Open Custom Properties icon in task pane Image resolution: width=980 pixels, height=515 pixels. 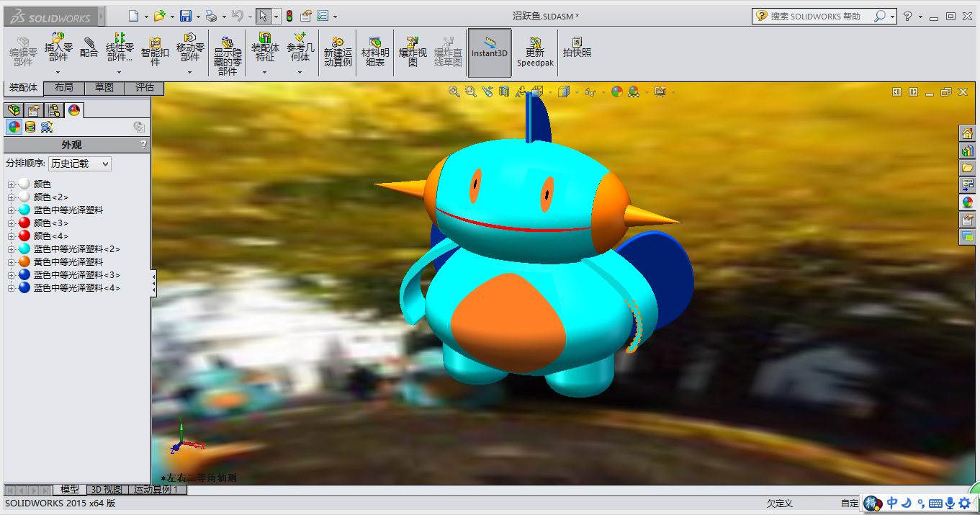tap(968, 220)
